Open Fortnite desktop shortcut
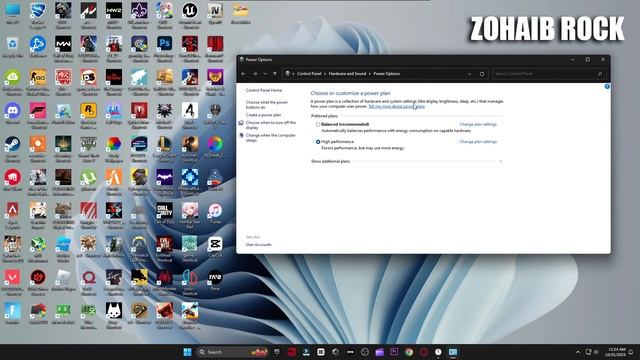Viewport: 640px width, 360px height. (13, 313)
